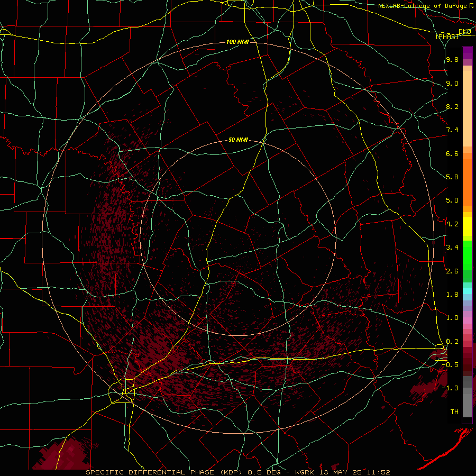
Task: Pick the yellow band of the color scale
Action: coord(467,226)
